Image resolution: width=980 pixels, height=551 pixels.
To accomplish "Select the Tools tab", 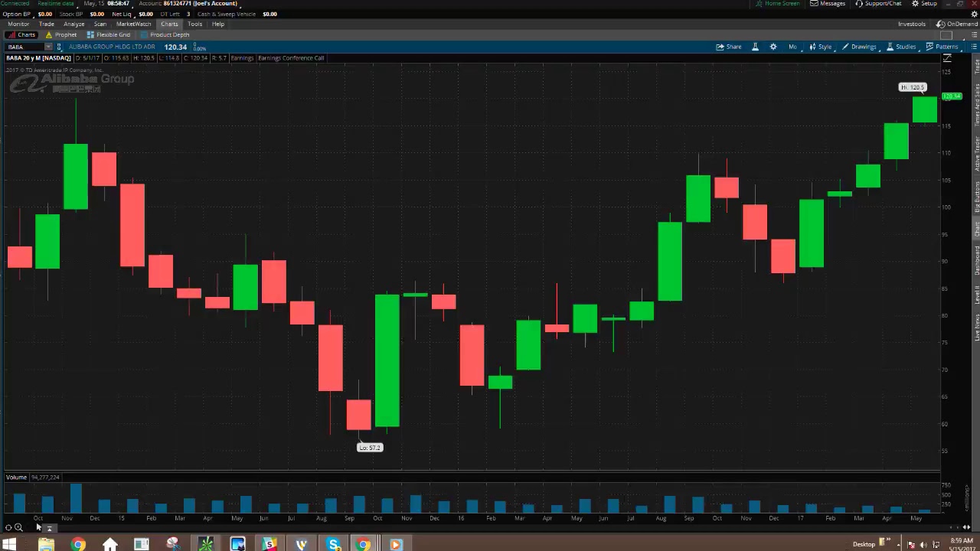I will 195,24.
